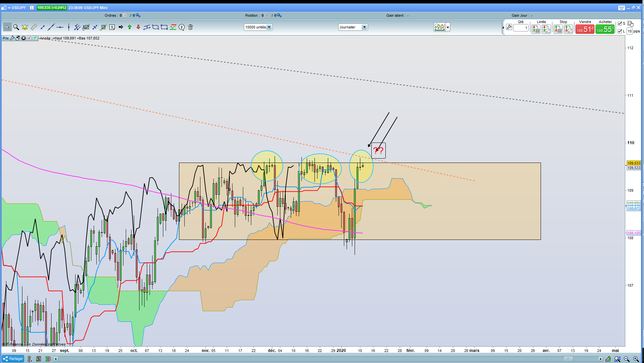644x363 pixels.
Task: Select the ruler measurement tool
Action: [34, 27]
